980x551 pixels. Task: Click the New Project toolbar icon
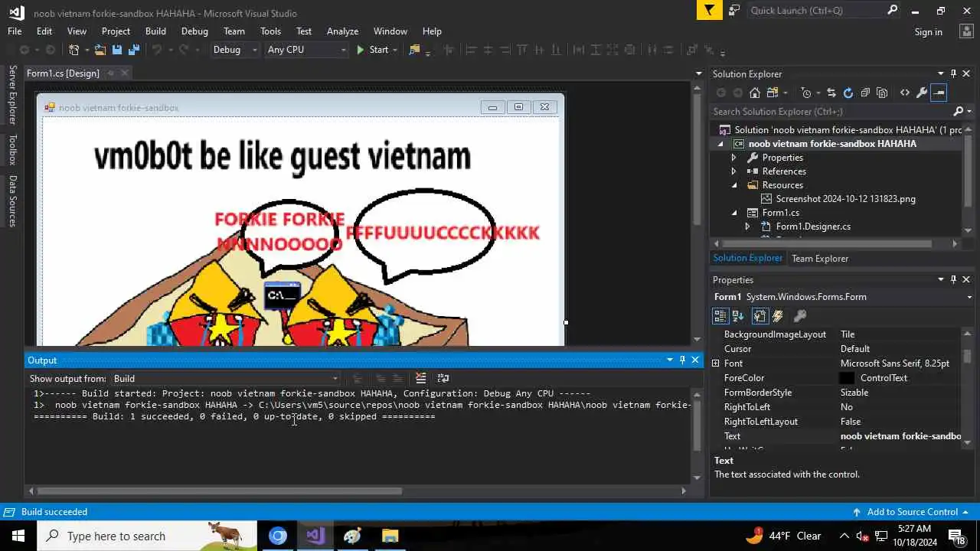[74, 50]
